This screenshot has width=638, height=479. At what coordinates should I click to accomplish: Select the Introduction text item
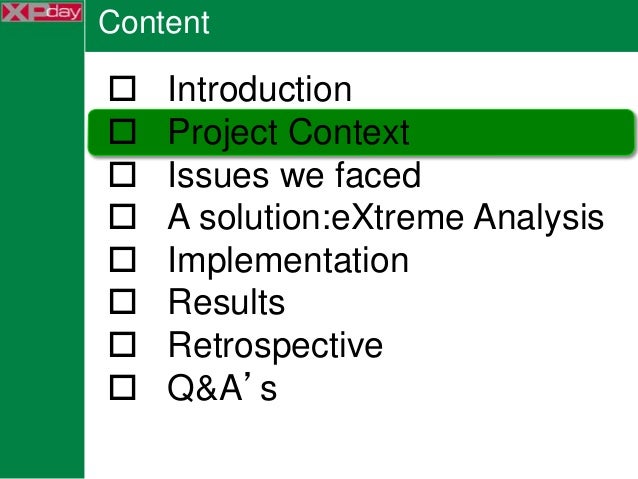[260, 89]
